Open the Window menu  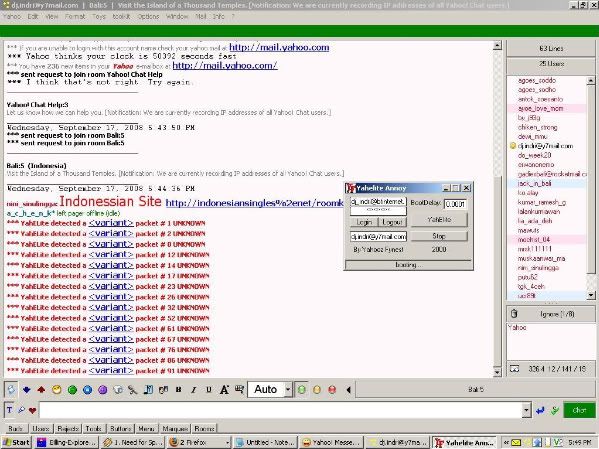[177, 16]
